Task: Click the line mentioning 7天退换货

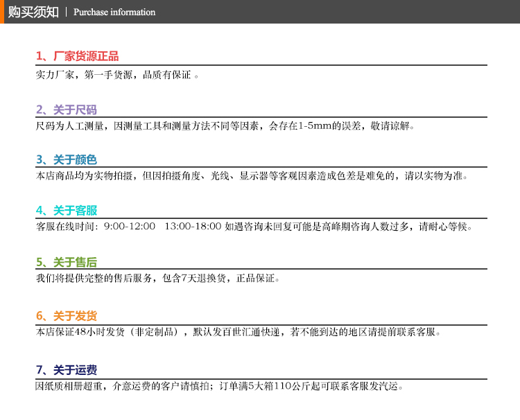Action: pyautogui.click(x=157, y=278)
